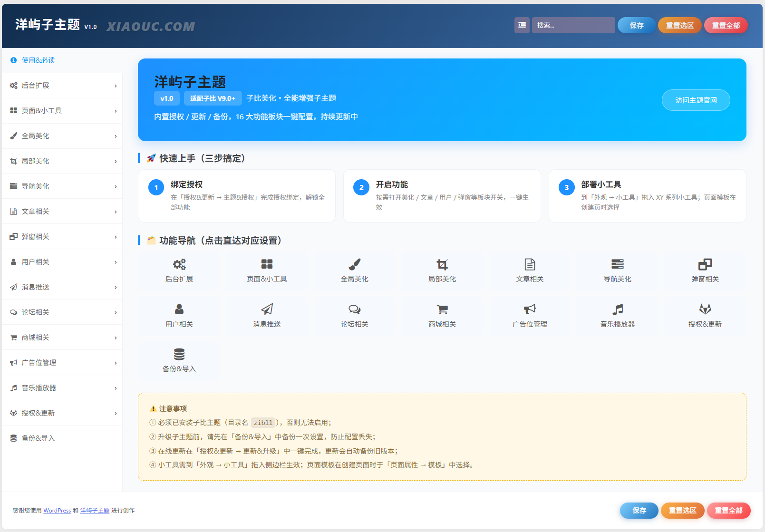
Task: Click the 绑定授权 step card
Action: (237, 196)
